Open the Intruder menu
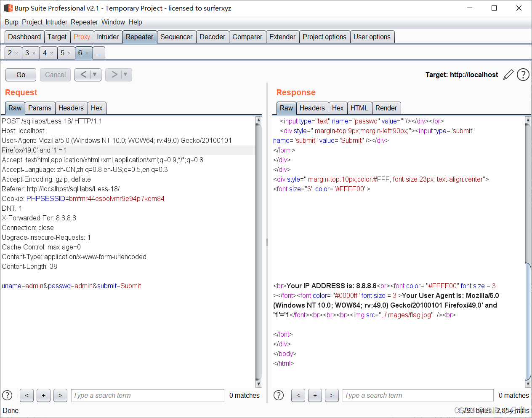 (56, 22)
